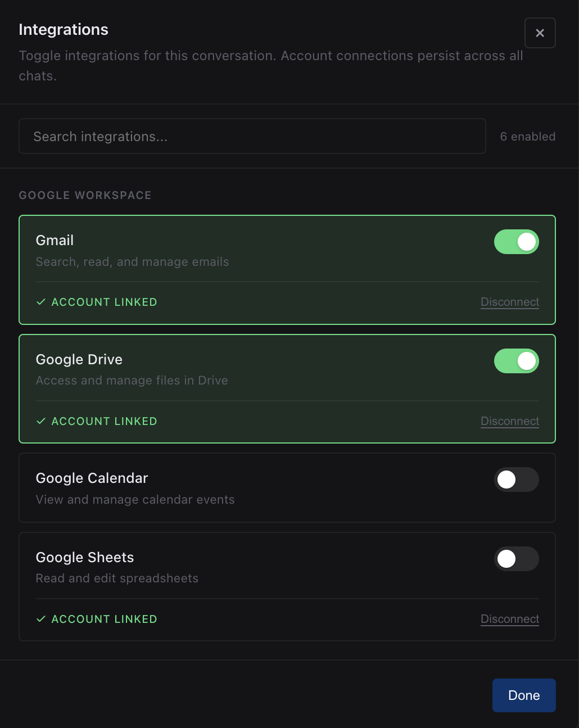Disconnect the Google Drive account
The image size is (579, 728).
pos(509,421)
